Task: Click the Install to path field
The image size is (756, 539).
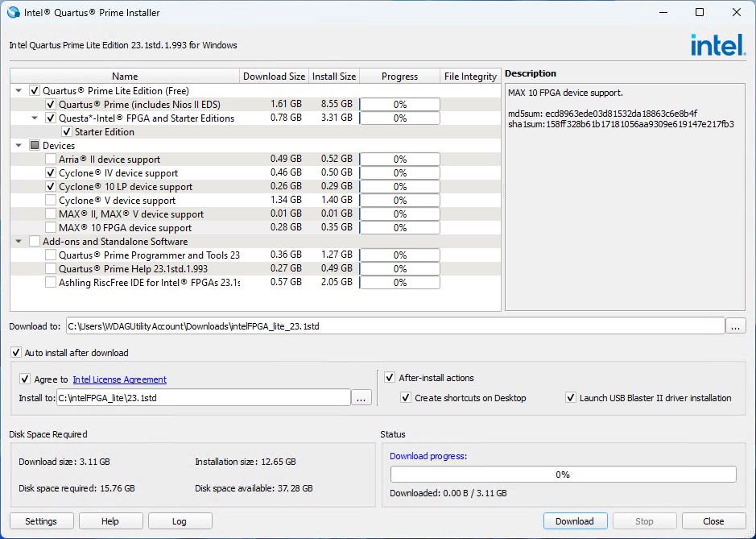Action: click(x=204, y=398)
